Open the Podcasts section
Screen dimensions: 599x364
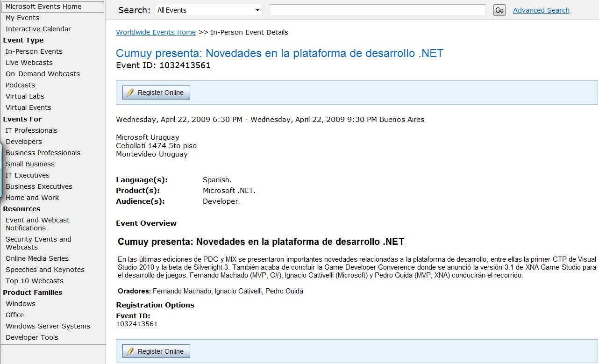20,85
